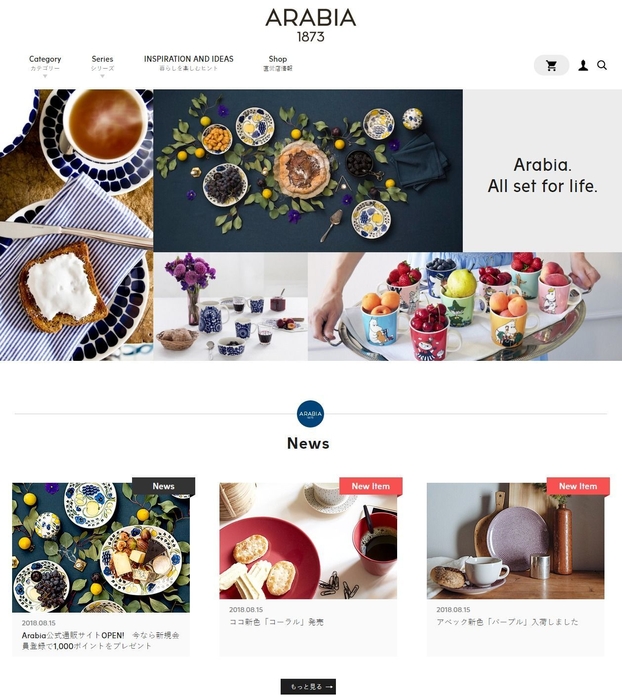Image resolution: width=622 pixels, height=700 pixels.
Task: Click the Arabia. All set for life. panel
Action: pyautogui.click(x=543, y=171)
